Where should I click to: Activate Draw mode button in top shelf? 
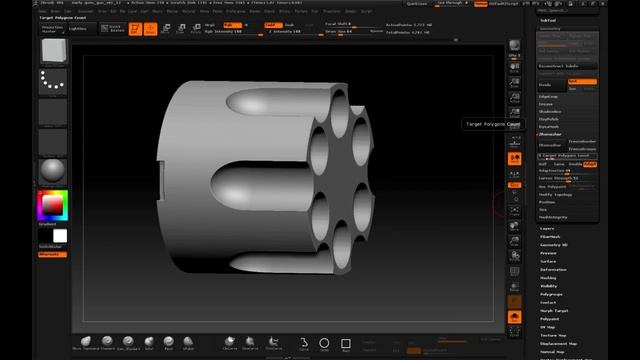pyautogui.click(x=151, y=29)
